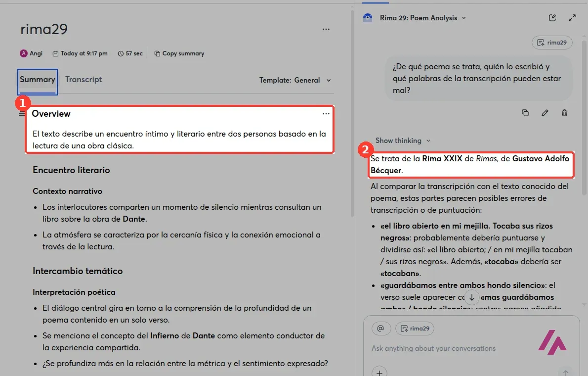Screen dimensions: 588x376
Task: Click the summary panel vertical scrollbar
Action: tap(352, 113)
